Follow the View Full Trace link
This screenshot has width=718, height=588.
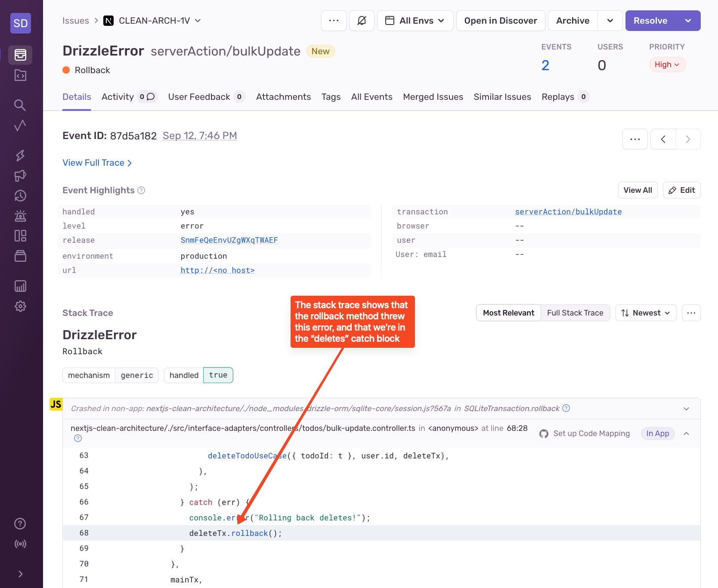(97, 163)
